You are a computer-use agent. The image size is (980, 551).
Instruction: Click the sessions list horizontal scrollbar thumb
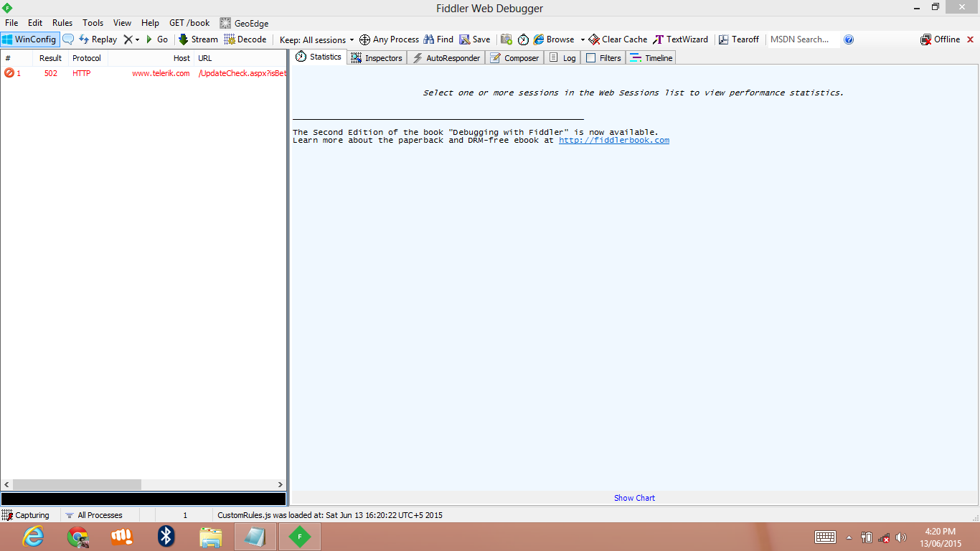coord(77,485)
